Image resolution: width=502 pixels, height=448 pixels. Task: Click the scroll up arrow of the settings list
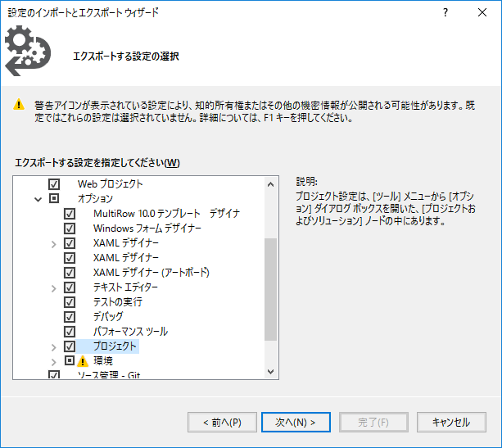tap(270, 184)
